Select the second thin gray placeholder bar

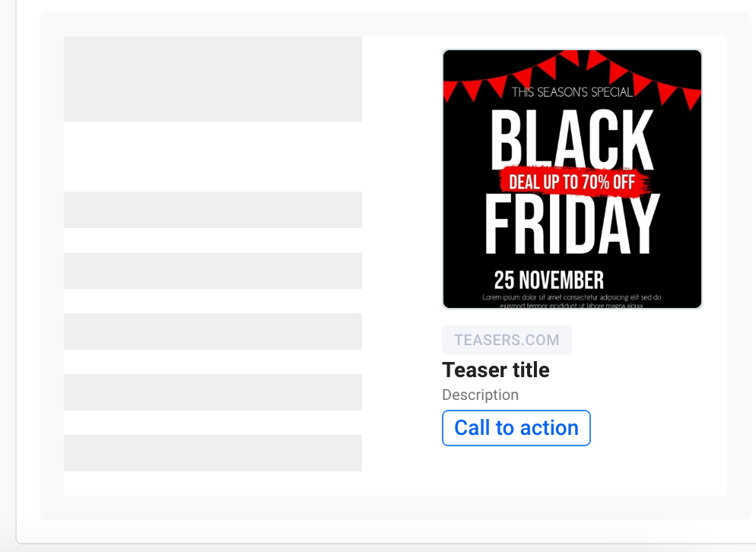coord(213,271)
